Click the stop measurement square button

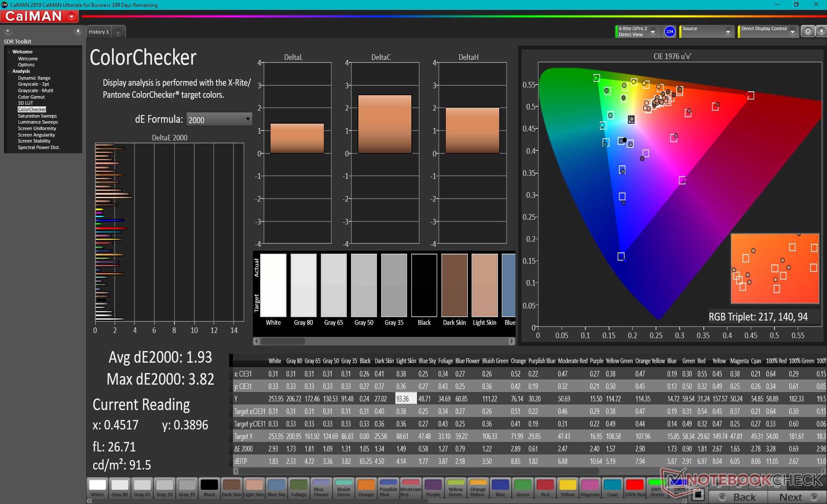pyautogui.click(x=699, y=494)
